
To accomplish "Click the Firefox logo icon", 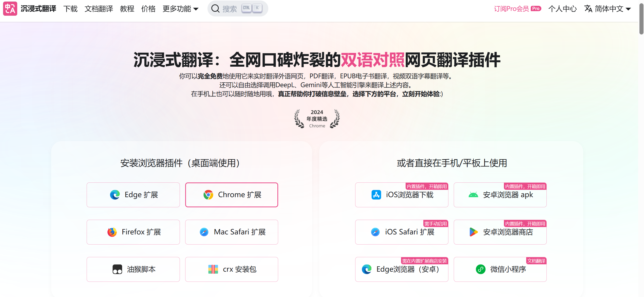I will pos(112,232).
